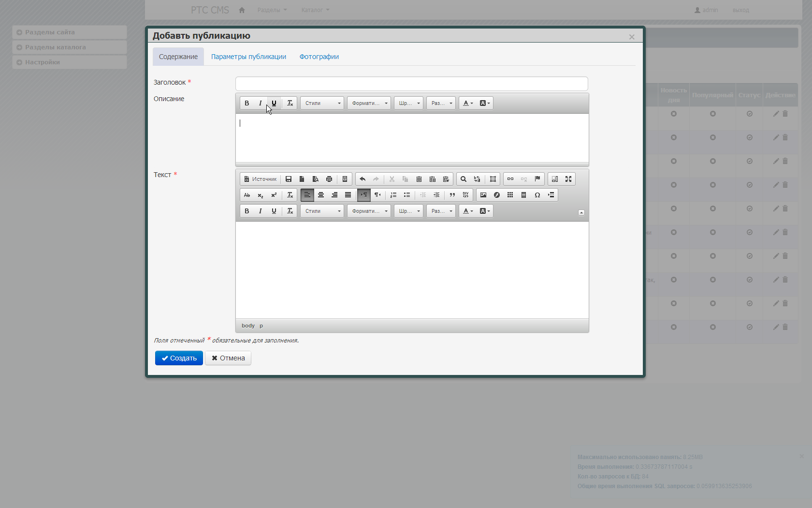Click the Print icon in Текст toolbar

329,179
